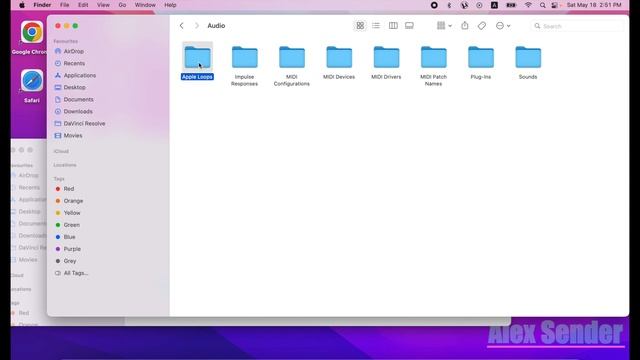Open Control Center in the menu bar
Screen dimensions: 640x360
[x=555, y=5]
